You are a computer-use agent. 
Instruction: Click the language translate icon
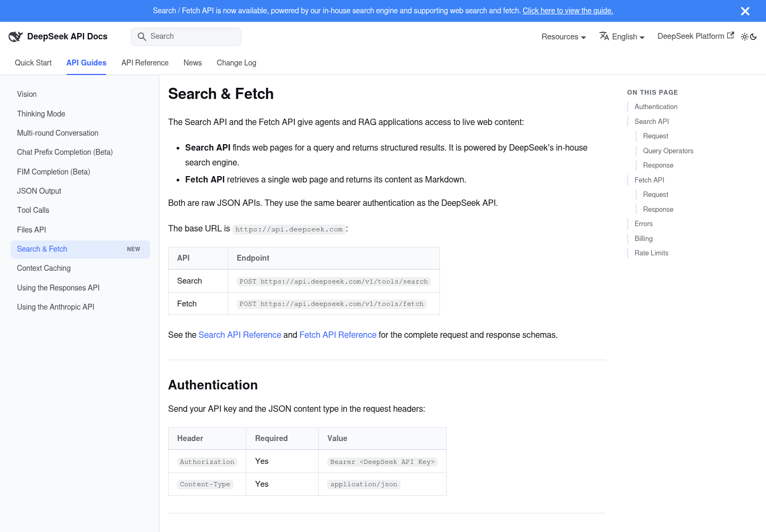(x=604, y=36)
